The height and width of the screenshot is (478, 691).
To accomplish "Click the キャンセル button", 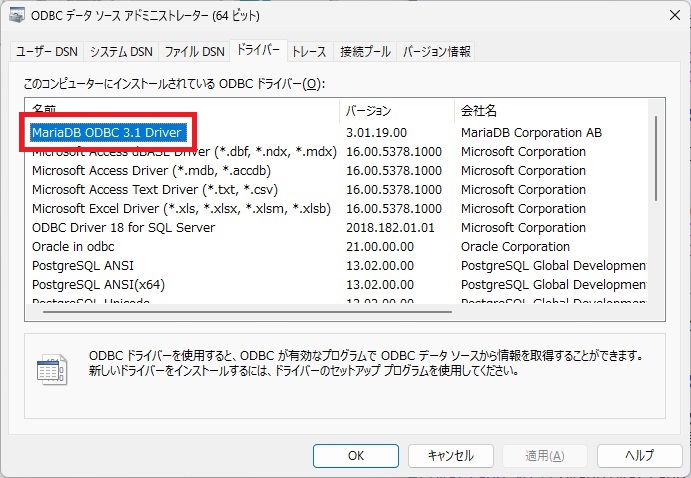I will pos(450,456).
